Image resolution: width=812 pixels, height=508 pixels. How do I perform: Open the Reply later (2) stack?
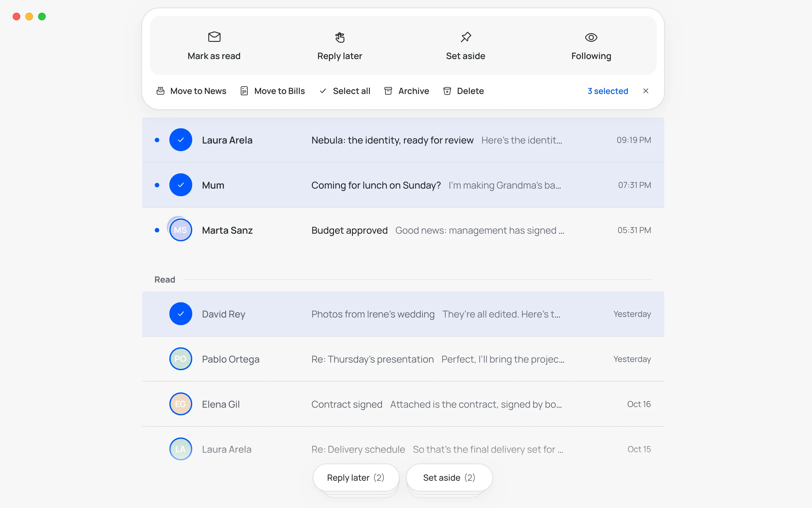pos(356,478)
